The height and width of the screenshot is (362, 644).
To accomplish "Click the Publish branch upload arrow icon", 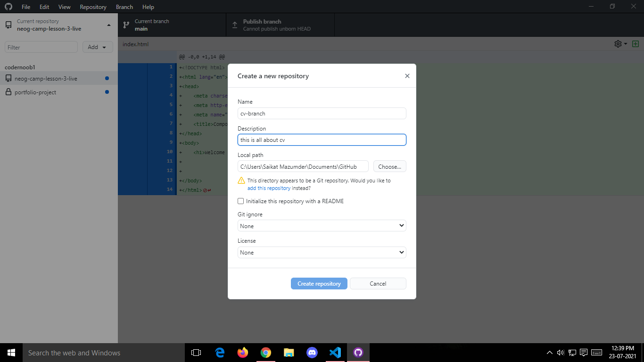I will point(235,25).
